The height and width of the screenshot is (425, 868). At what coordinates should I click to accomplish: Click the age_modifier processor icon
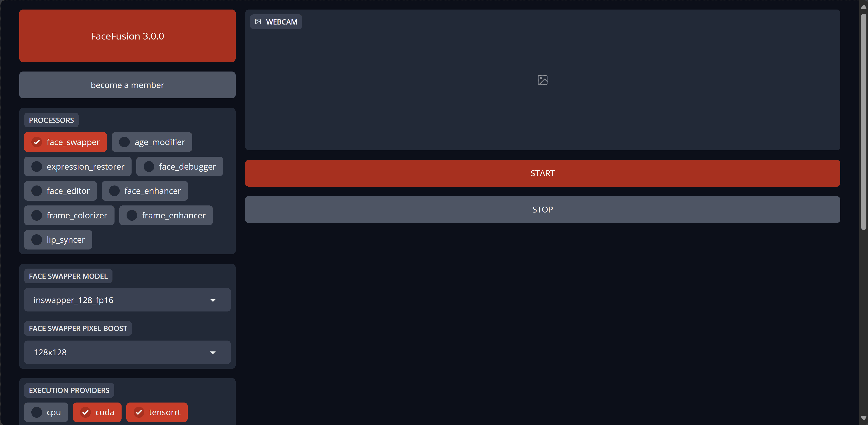click(123, 142)
